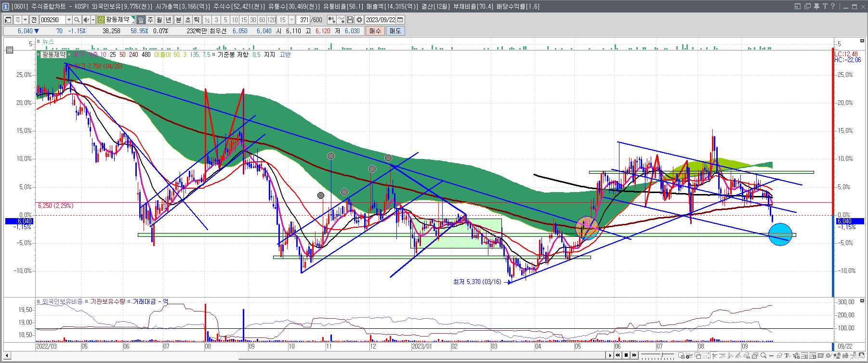Viewport: 868px width, 363px height.
Task: Click the stock search magnifier icon
Action: pyautogui.click(x=77, y=20)
